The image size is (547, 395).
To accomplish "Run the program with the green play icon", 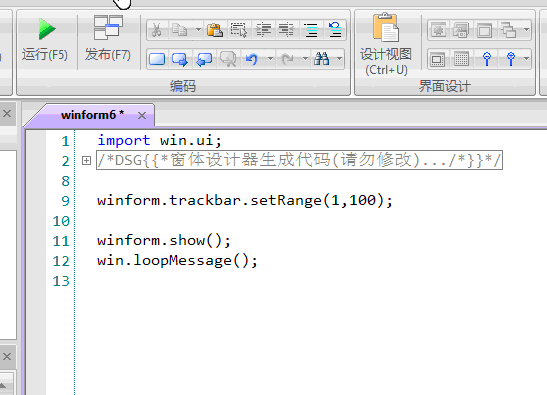I will (x=47, y=29).
